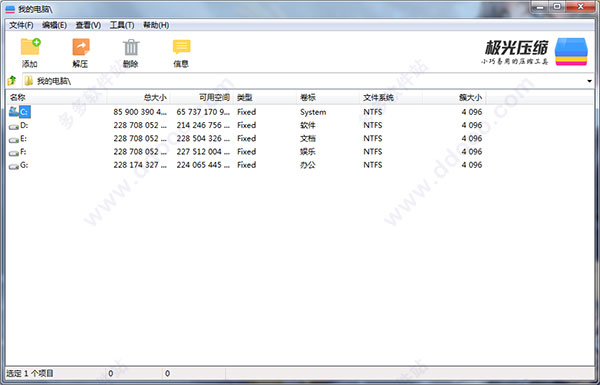Click free space 228 504 326 cell
The image size is (600, 385).
tap(203, 139)
